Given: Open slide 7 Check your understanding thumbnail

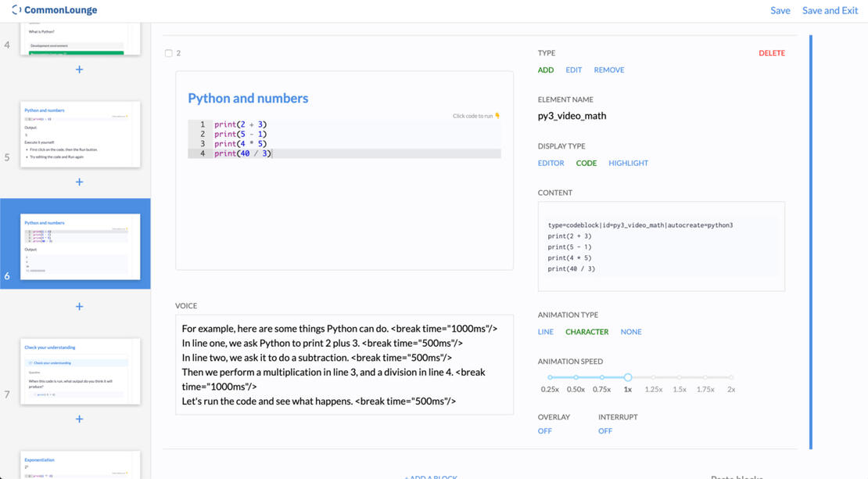Looking at the screenshot, I should tap(81, 371).
